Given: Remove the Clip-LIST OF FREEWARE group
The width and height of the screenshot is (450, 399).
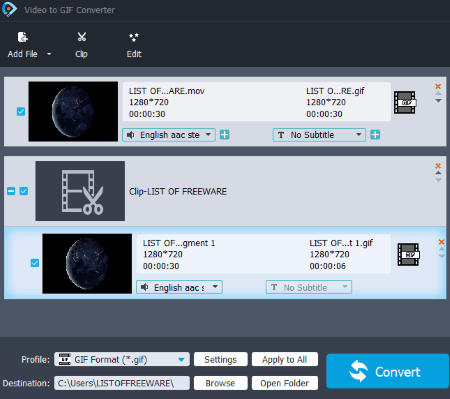Looking at the screenshot, I should (438, 166).
